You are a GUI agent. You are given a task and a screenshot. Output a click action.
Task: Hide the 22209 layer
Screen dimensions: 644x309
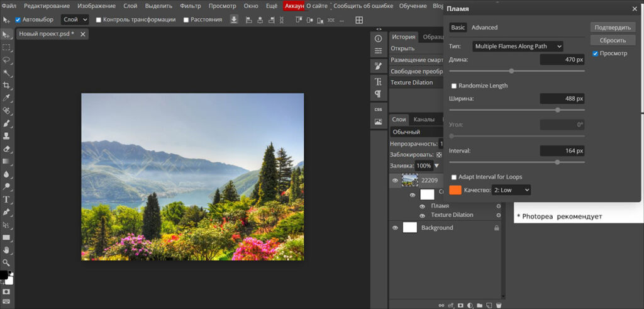[395, 181]
